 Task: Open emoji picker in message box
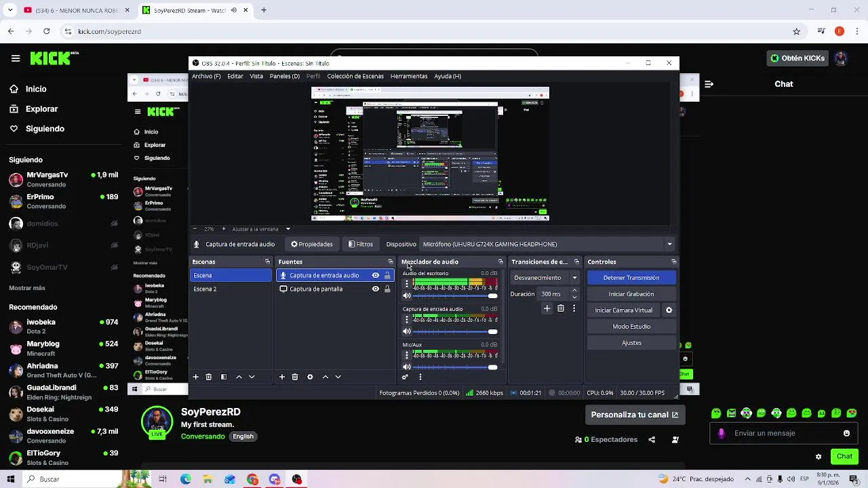846,433
